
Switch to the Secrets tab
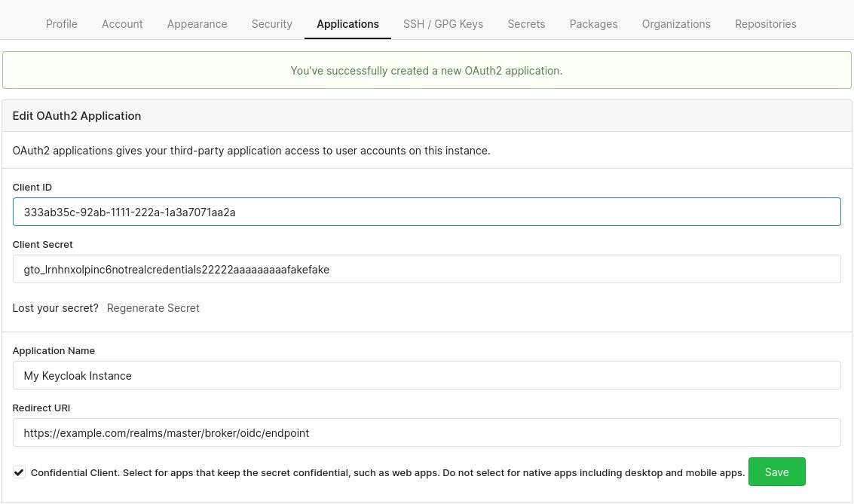point(526,23)
